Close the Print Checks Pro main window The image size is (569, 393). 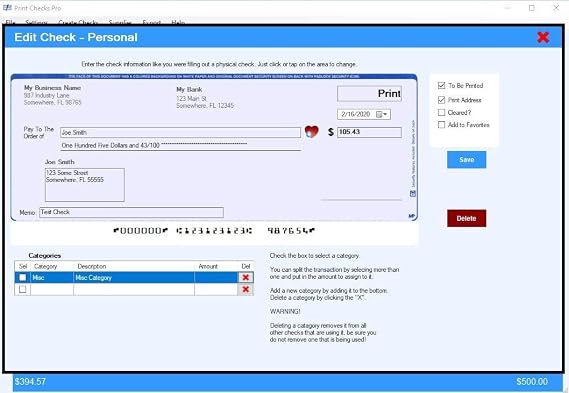[556, 8]
